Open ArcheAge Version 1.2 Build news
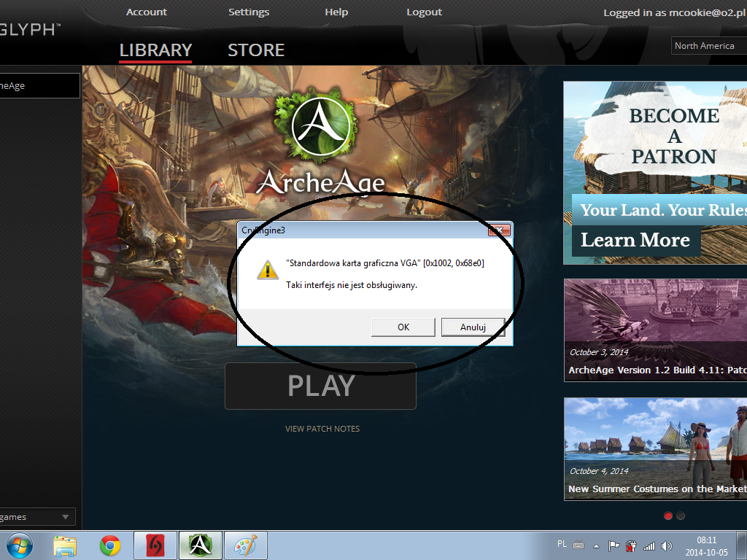The width and height of the screenshot is (747, 560). pyautogui.click(x=656, y=330)
